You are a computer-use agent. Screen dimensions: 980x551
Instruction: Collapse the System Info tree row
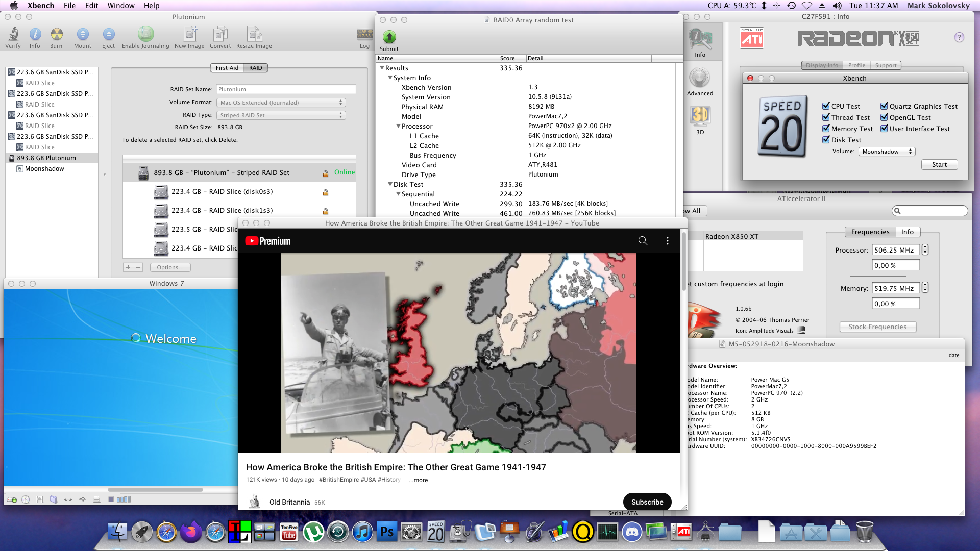(390, 78)
